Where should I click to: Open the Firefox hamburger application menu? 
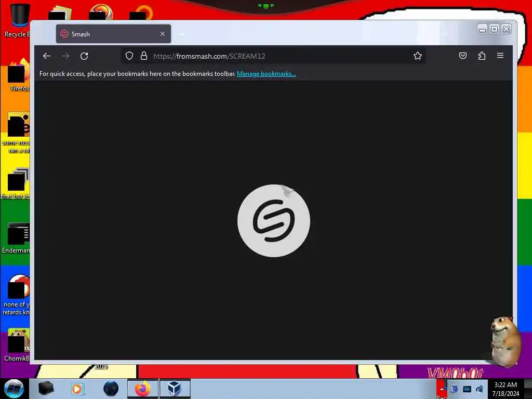point(500,55)
